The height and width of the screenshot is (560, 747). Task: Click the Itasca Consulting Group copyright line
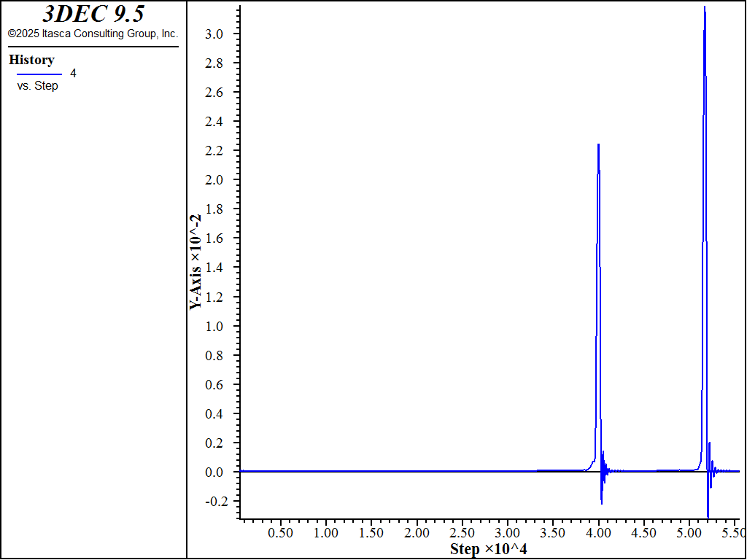[x=93, y=34]
